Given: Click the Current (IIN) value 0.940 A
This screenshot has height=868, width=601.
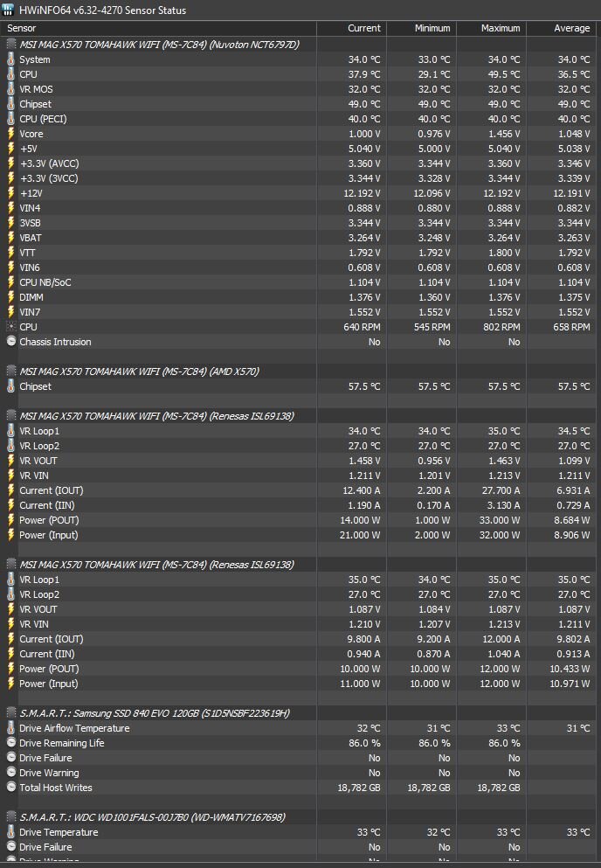Looking at the screenshot, I should pyautogui.click(x=363, y=654).
